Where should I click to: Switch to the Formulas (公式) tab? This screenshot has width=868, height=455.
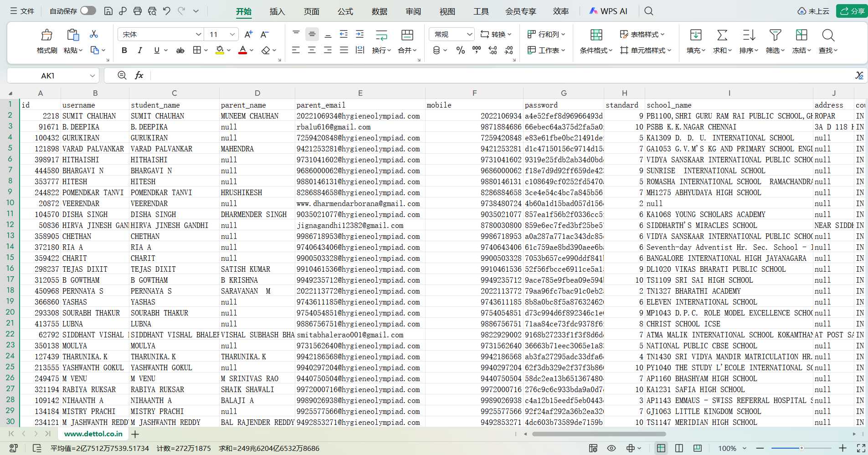[345, 11]
